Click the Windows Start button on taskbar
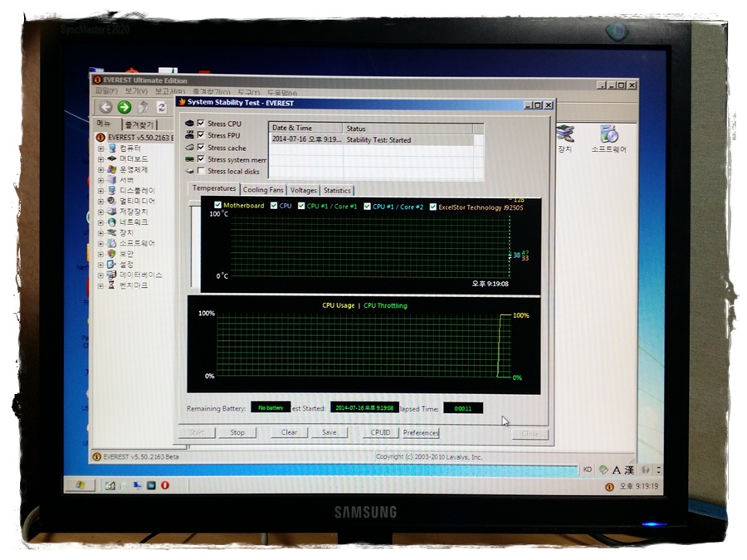The width and height of the screenshot is (747, 560). 80,485
